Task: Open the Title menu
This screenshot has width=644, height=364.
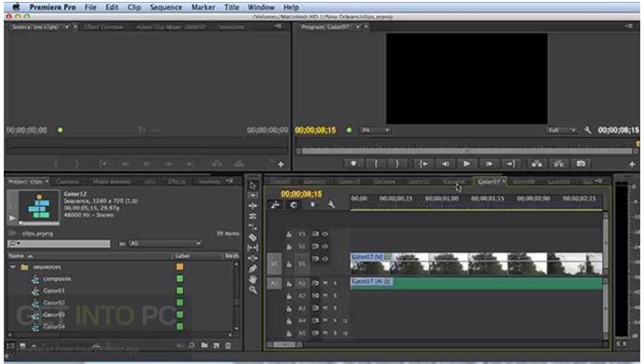Action: [232, 7]
